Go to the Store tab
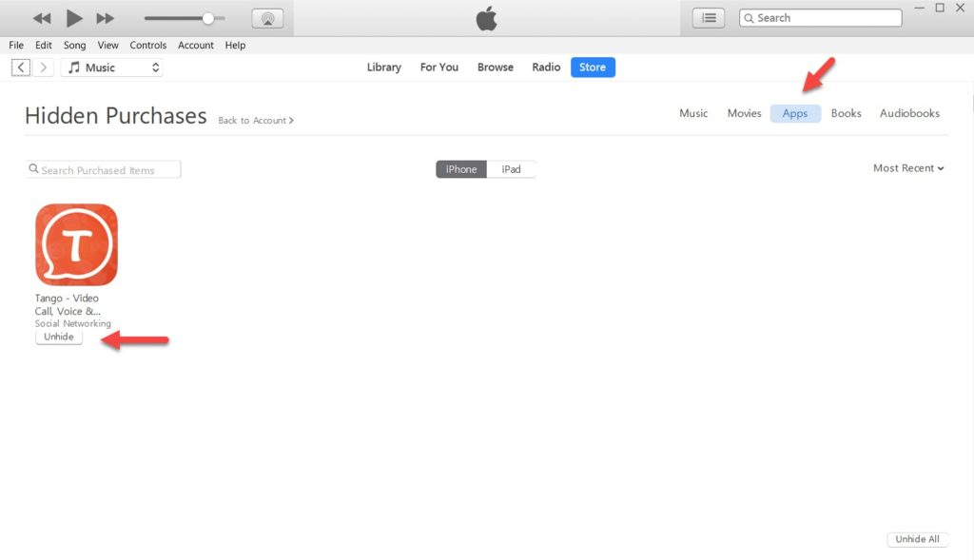 (593, 68)
